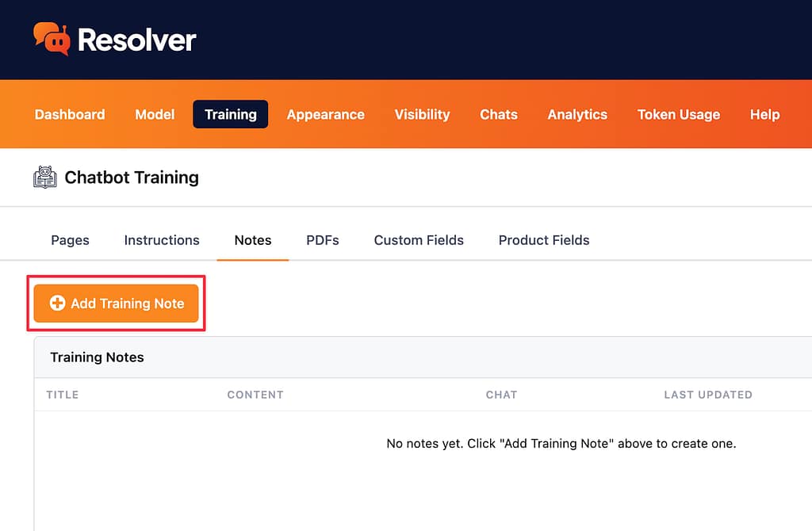Click the Resolver robot logo icon
Viewport: 812px width, 531px height.
click(52, 39)
